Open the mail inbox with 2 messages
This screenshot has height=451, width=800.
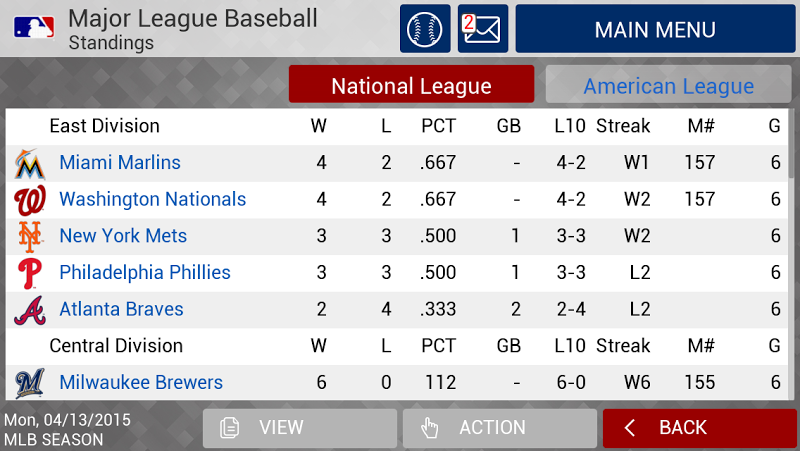click(x=483, y=29)
